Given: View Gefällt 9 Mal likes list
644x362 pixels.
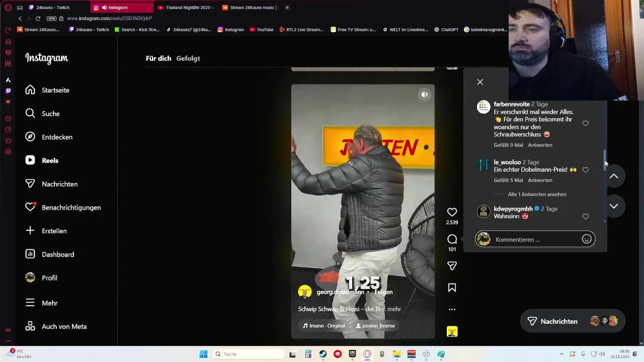Looking at the screenshot, I should [508, 145].
